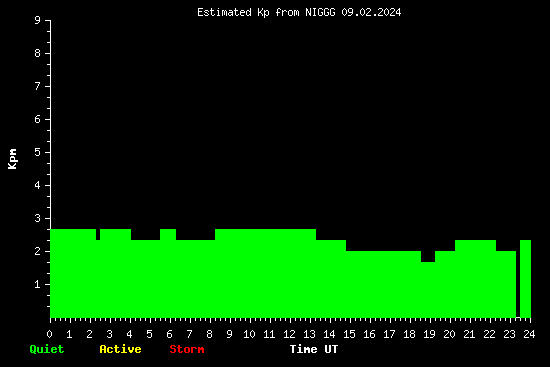
Task: Click the narrow notch in bars after hour 2
Action: [x=98, y=234]
